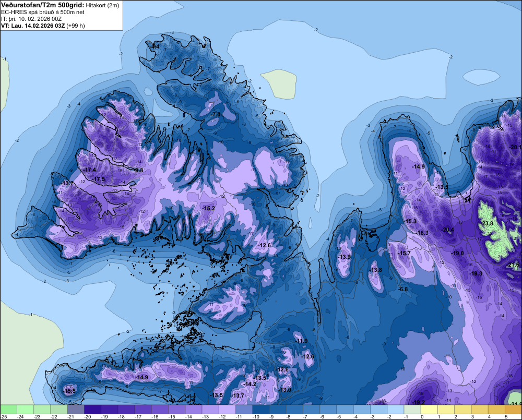Click the grey-blue legend swatch above -21
This screenshot has width=522, height=420.
tap(76, 410)
